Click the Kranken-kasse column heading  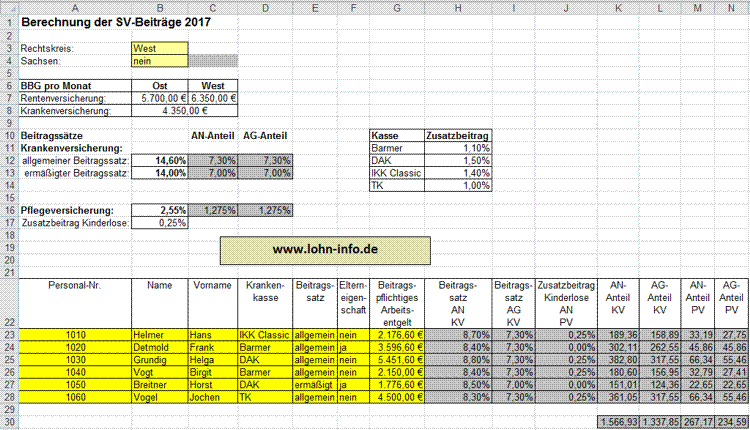[265, 304]
